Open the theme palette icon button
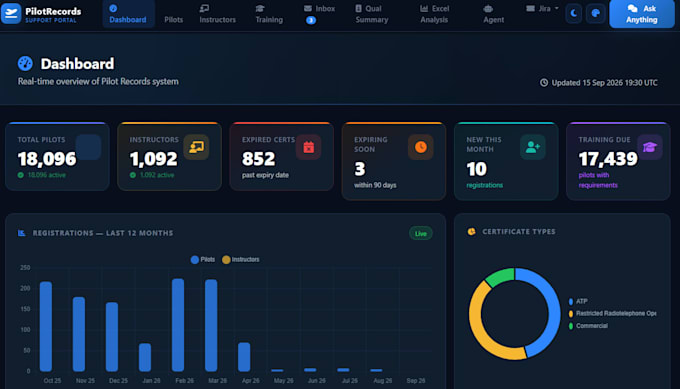 coord(595,14)
